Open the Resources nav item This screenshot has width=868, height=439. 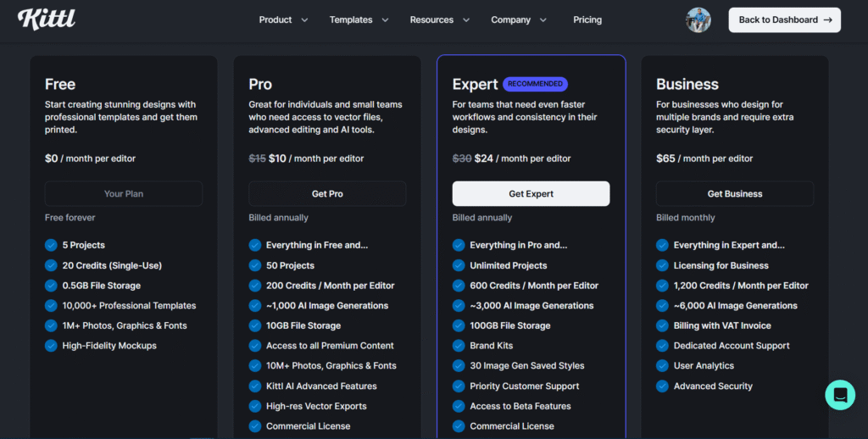pyautogui.click(x=431, y=20)
